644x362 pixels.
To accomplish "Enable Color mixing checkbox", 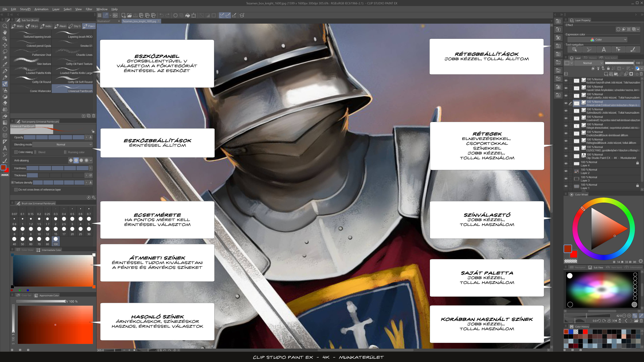I will pyautogui.click(x=16, y=152).
